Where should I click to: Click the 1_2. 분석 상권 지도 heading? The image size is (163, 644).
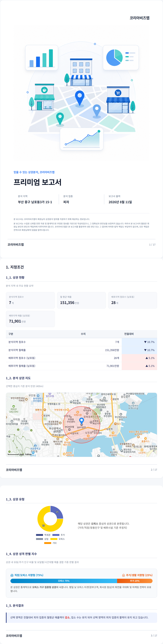point(18,378)
